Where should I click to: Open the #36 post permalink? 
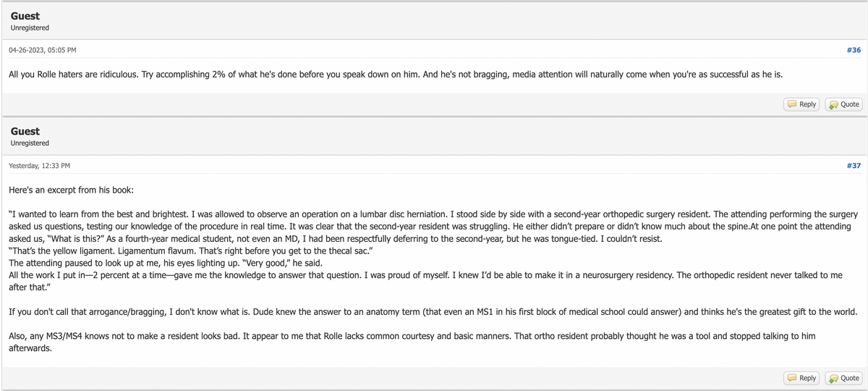(854, 50)
